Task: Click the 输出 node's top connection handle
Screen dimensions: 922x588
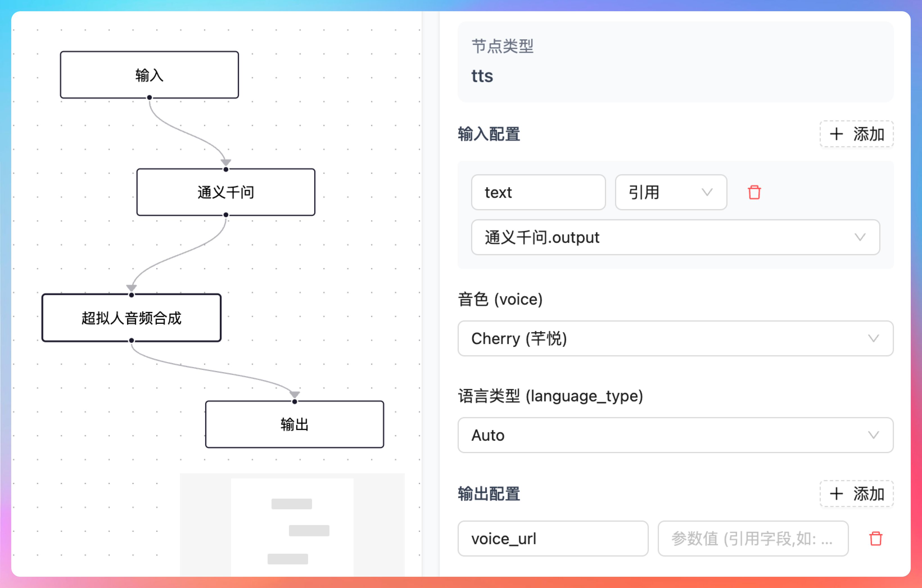Action: 294,402
